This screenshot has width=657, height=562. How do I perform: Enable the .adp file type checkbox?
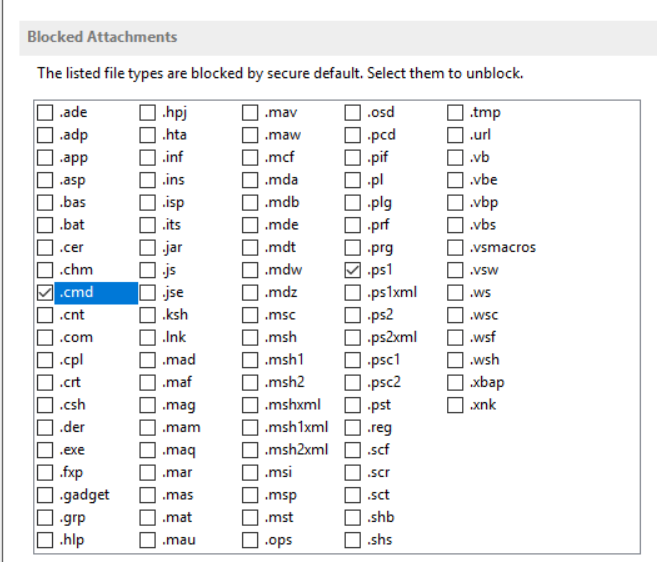45,135
